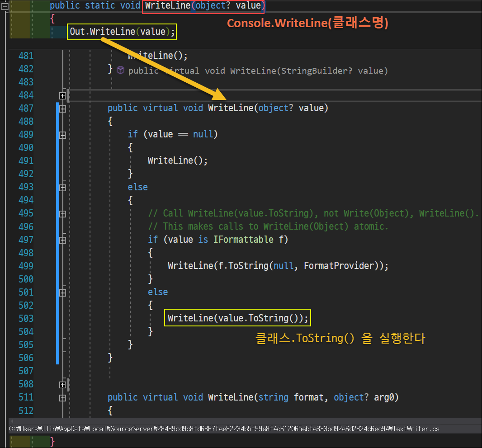
Task: Place cursor on the IFormattable keyword
Action: (242, 239)
